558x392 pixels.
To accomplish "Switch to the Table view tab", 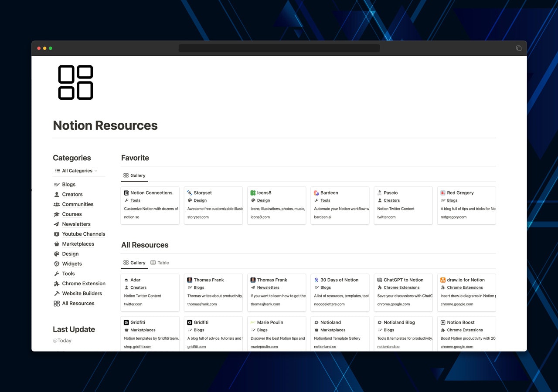I will coord(160,263).
